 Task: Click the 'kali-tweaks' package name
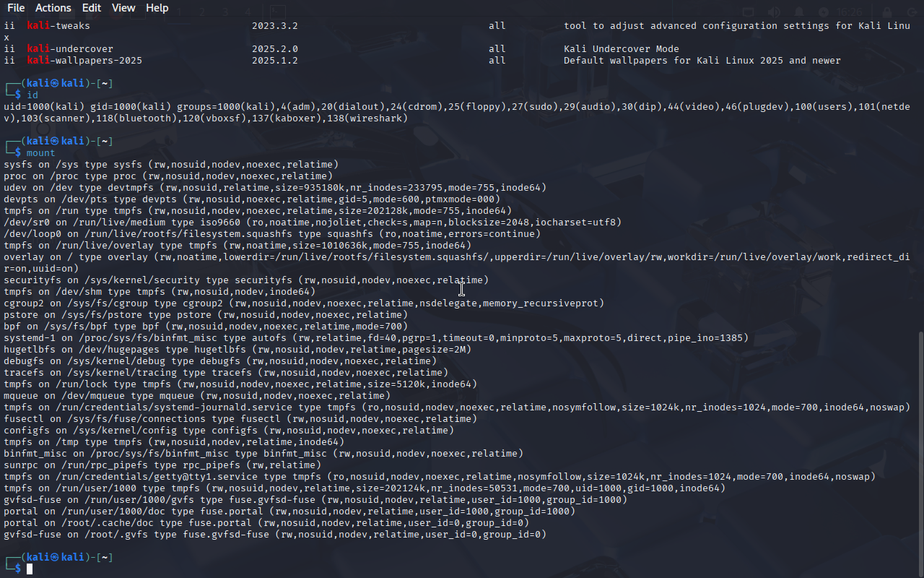coord(58,25)
